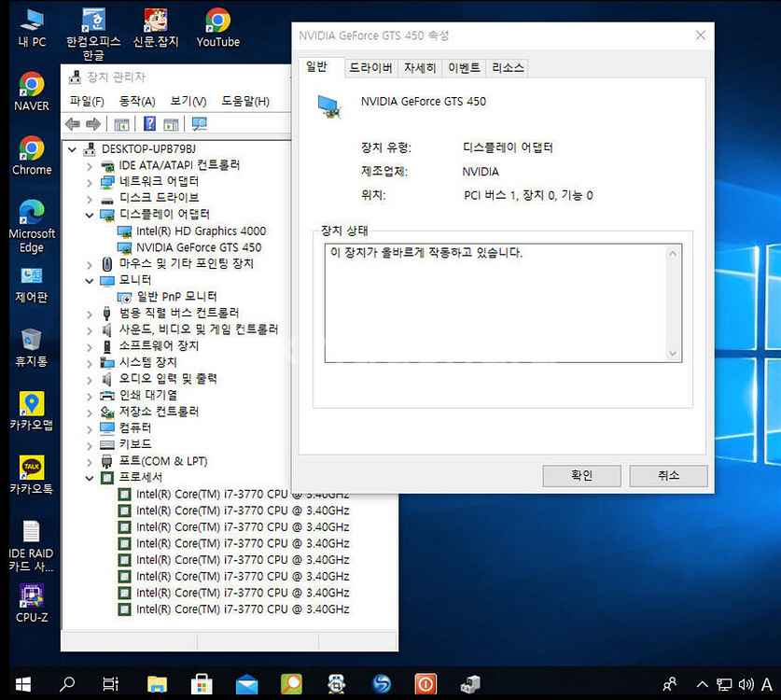Image resolution: width=781 pixels, height=700 pixels.
Task: Collapse the DESKTOP-UPB79BJ root node
Action: [72, 149]
